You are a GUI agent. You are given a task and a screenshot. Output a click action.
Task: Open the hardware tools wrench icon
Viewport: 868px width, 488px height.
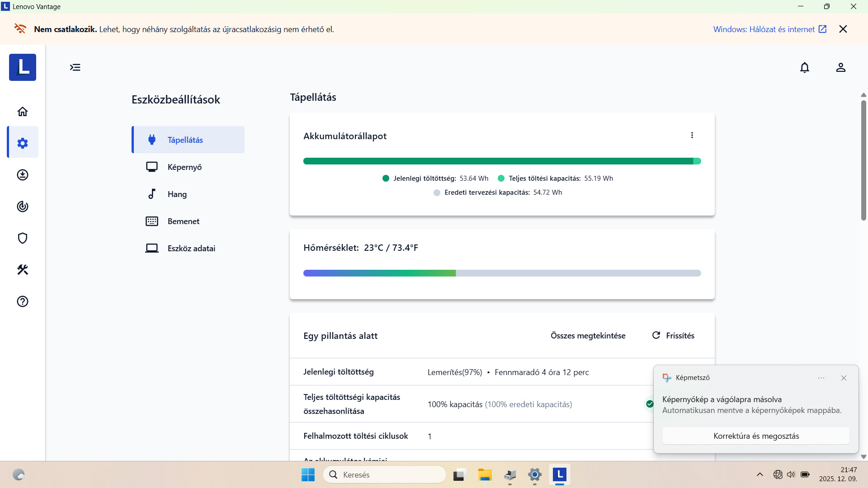pyautogui.click(x=23, y=270)
